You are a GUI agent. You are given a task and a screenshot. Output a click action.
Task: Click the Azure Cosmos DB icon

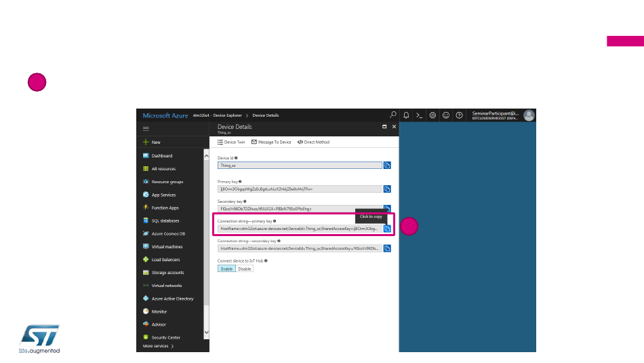pos(146,233)
